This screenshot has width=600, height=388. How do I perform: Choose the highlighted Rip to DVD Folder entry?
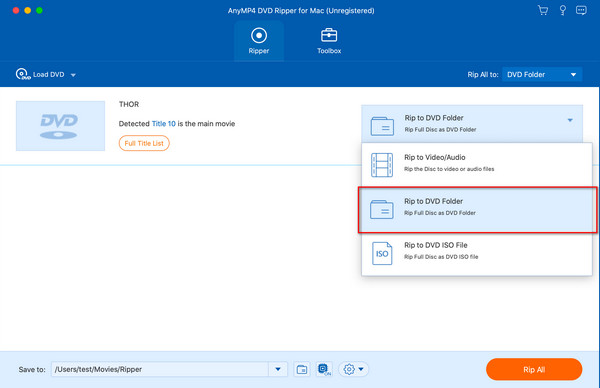477,209
